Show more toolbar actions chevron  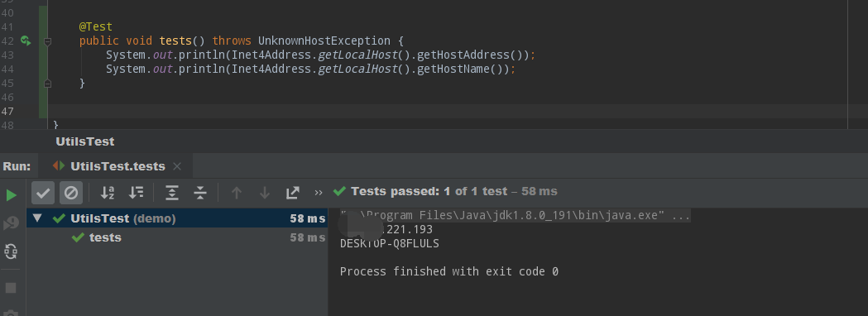point(319,193)
